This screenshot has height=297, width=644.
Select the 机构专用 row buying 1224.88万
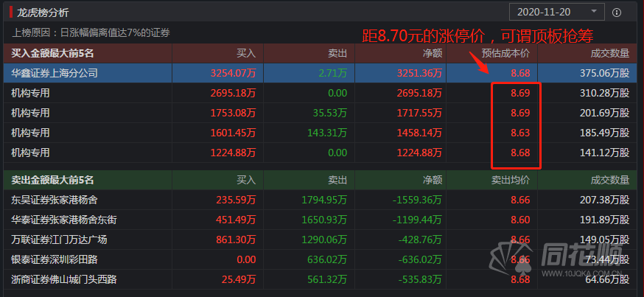(x=321, y=153)
